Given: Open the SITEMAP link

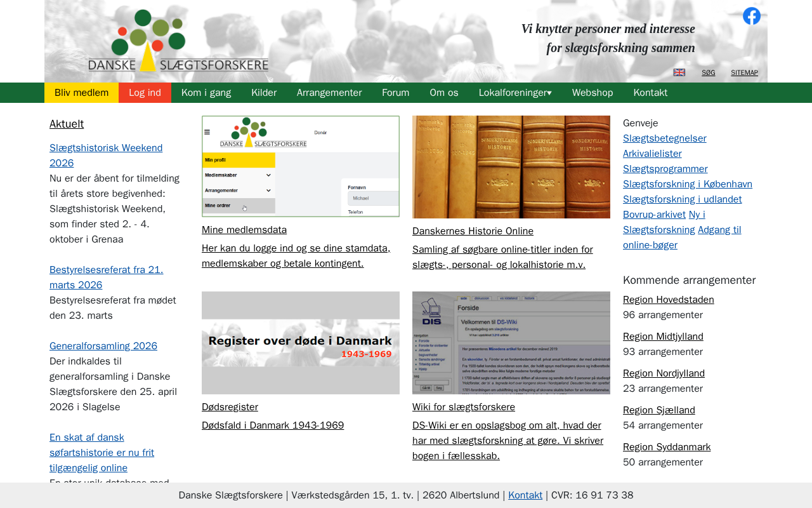Looking at the screenshot, I should tap(744, 72).
